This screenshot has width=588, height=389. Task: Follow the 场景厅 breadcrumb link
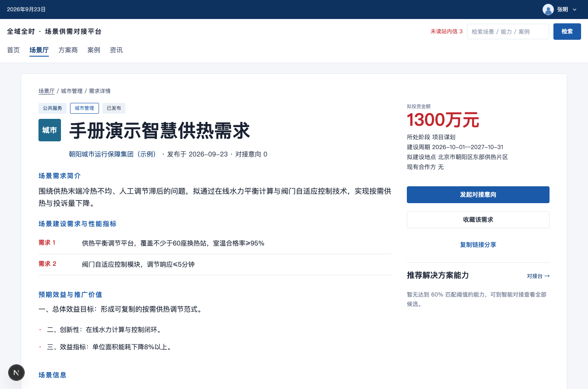[46, 91]
